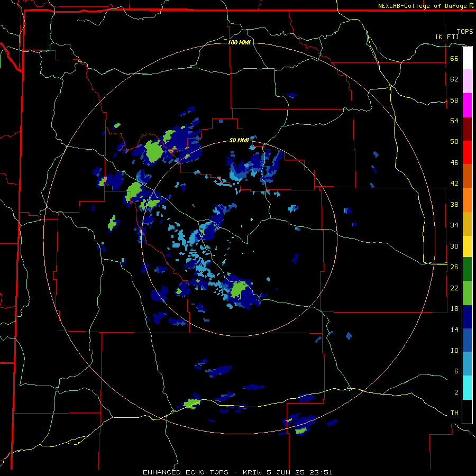Click the [K FT] units label
The width and height of the screenshot is (476, 476).
(447, 36)
